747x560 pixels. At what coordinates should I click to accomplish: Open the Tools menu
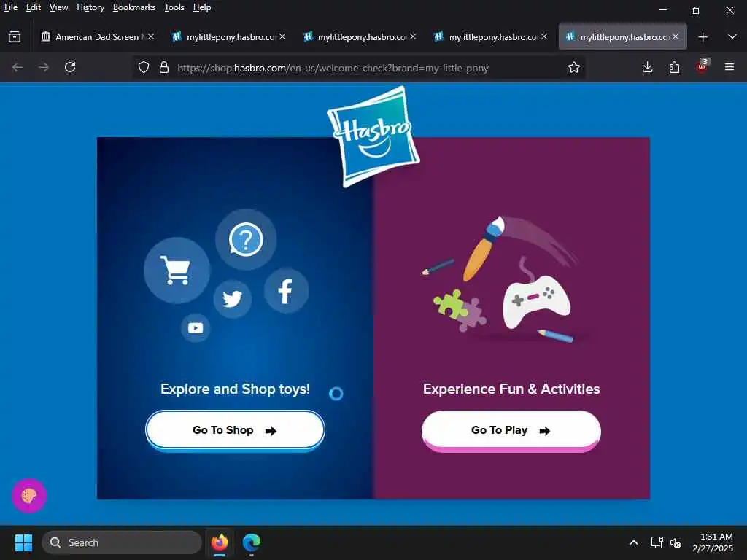pos(174,7)
